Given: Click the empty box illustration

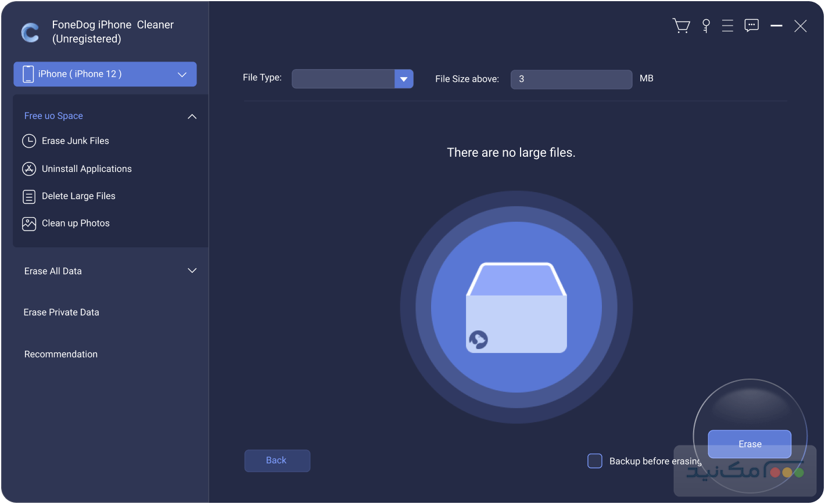Looking at the screenshot, I should 516,308.
